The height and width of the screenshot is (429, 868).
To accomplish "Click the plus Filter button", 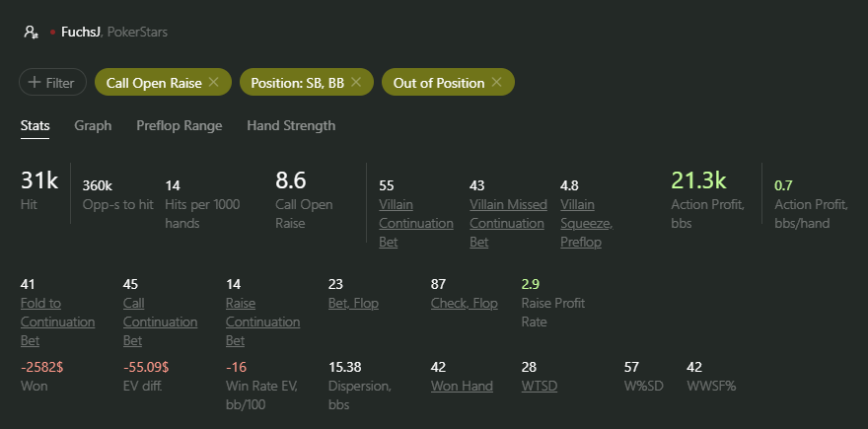I will [52, 83].
